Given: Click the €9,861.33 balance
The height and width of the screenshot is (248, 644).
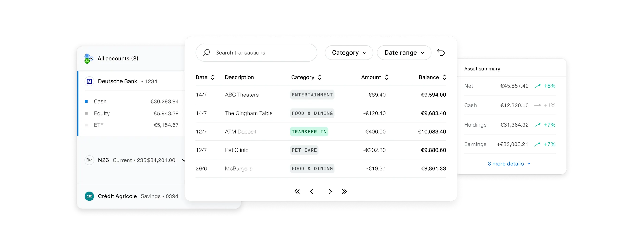Looking at the screenshot, I should (x=433, y=169).
